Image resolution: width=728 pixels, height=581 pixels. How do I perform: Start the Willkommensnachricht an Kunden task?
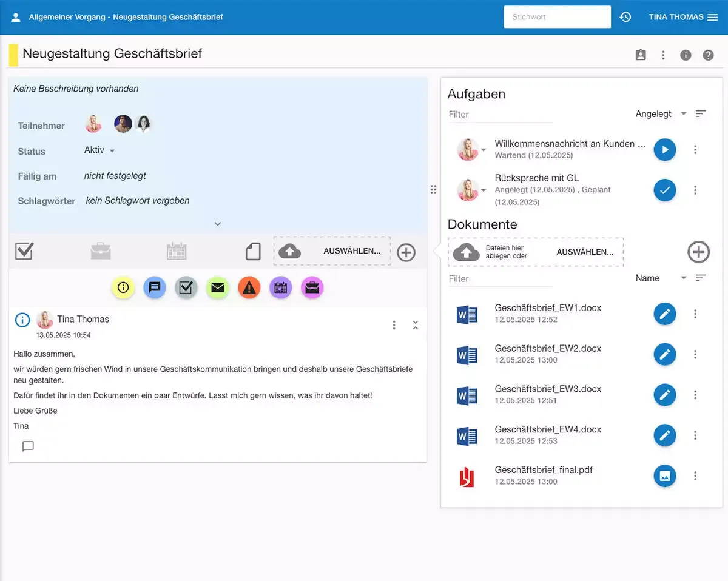664,150
